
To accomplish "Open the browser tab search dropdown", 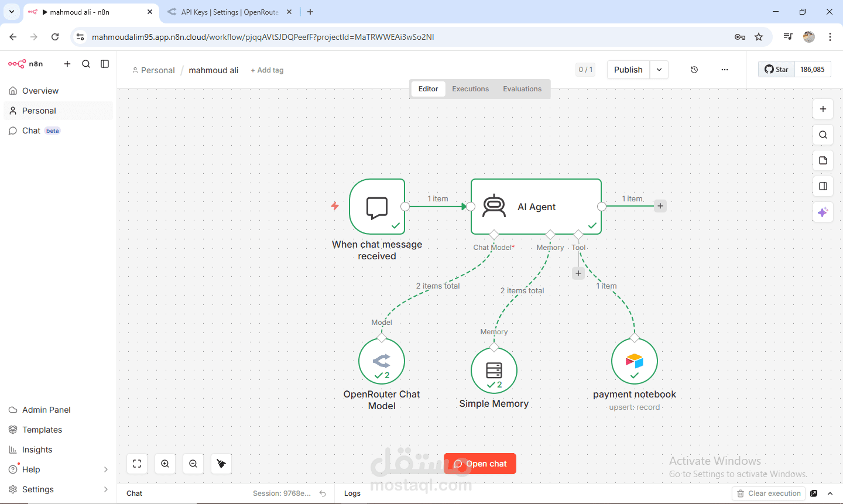I will point(12,12).
